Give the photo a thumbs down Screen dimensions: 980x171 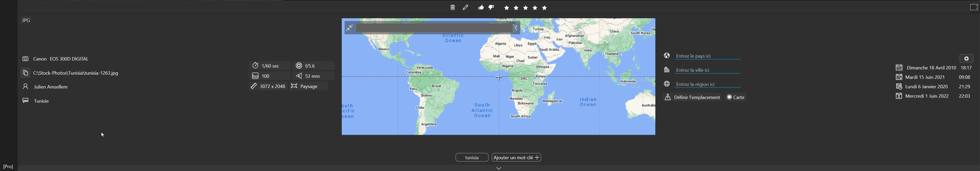pyautogui.click(x=491, y=7)
